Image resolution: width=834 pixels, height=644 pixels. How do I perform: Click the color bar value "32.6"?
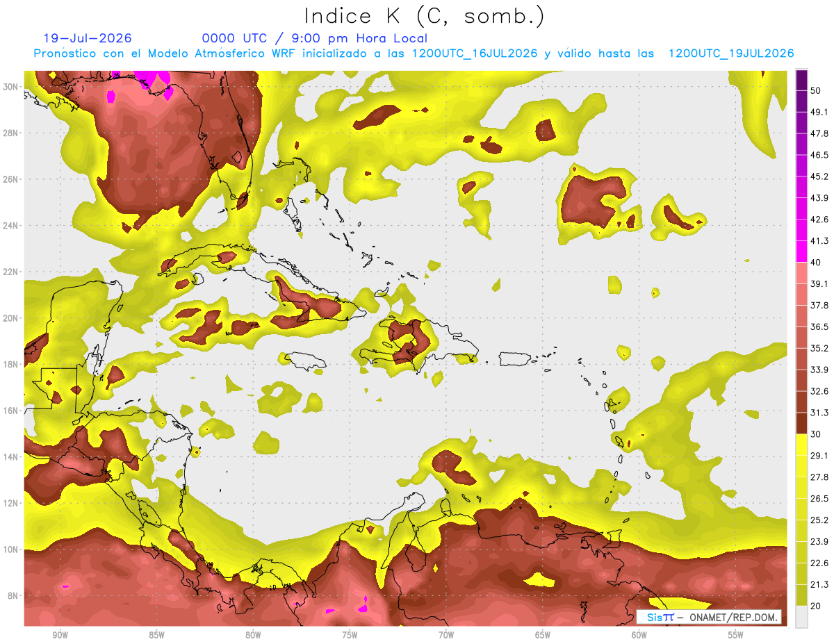click(819, 391)
